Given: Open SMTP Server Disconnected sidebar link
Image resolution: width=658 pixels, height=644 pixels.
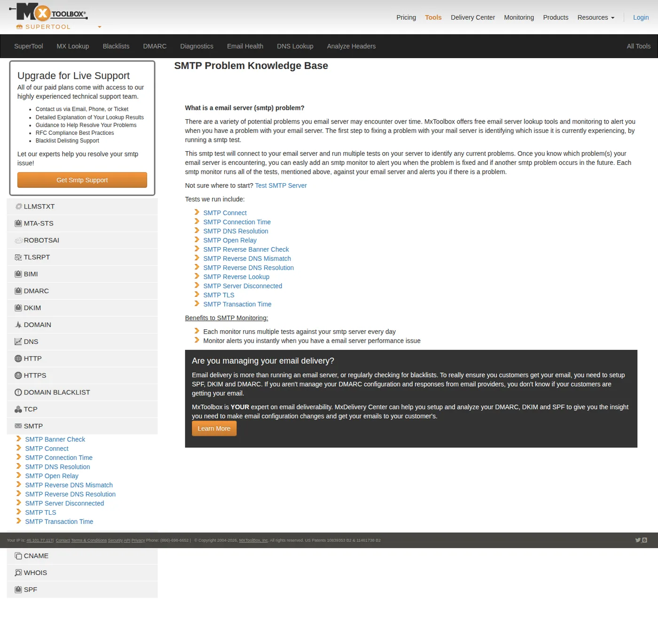Looking at the screenshot, I should (x=64, y=504).
